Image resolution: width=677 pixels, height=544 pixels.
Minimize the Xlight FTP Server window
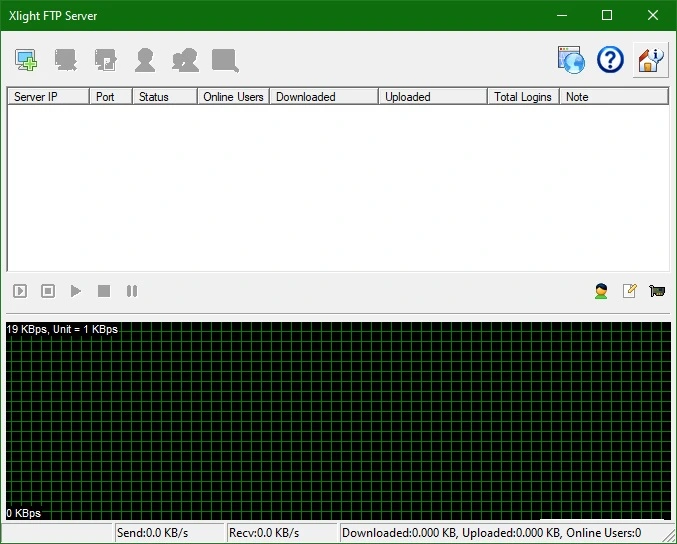coord(562,16)
